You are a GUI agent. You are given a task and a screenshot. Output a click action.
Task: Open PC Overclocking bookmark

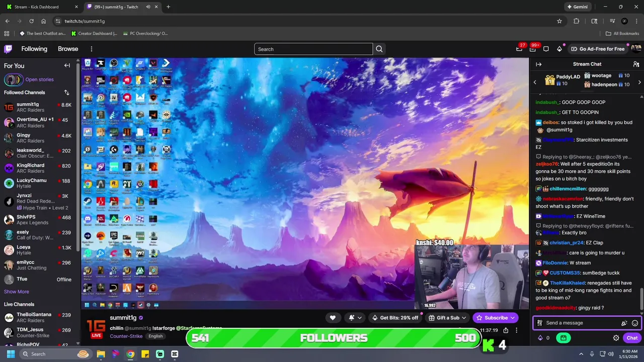pyautogui.click(x=145, y=34)
